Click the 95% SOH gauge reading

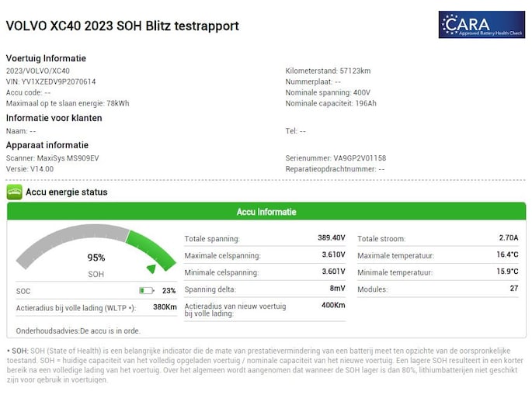click(96, 258)
